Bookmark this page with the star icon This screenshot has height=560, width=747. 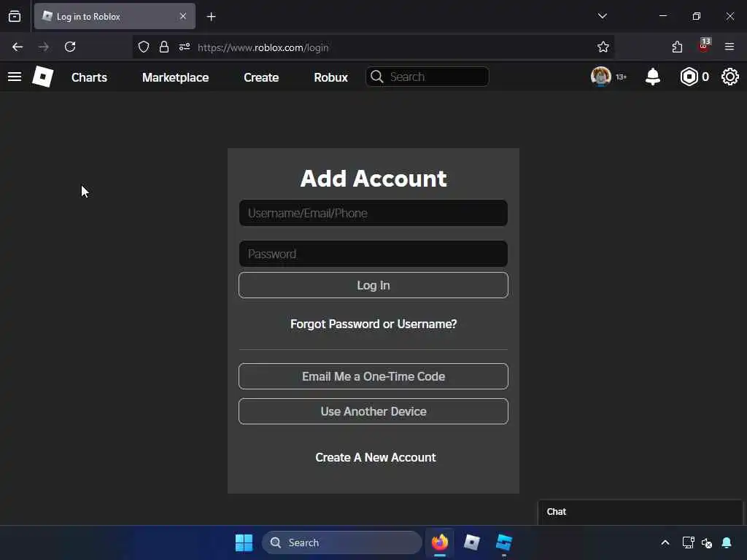coord(603,47)
